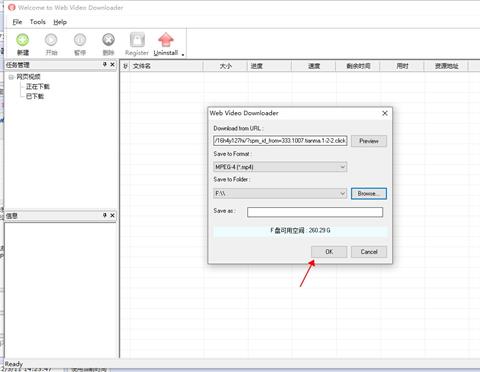Open the File menu
Image resolution: width=480 pixels, height=372 pixels.
pyautogui.click(x=17, y=22)
